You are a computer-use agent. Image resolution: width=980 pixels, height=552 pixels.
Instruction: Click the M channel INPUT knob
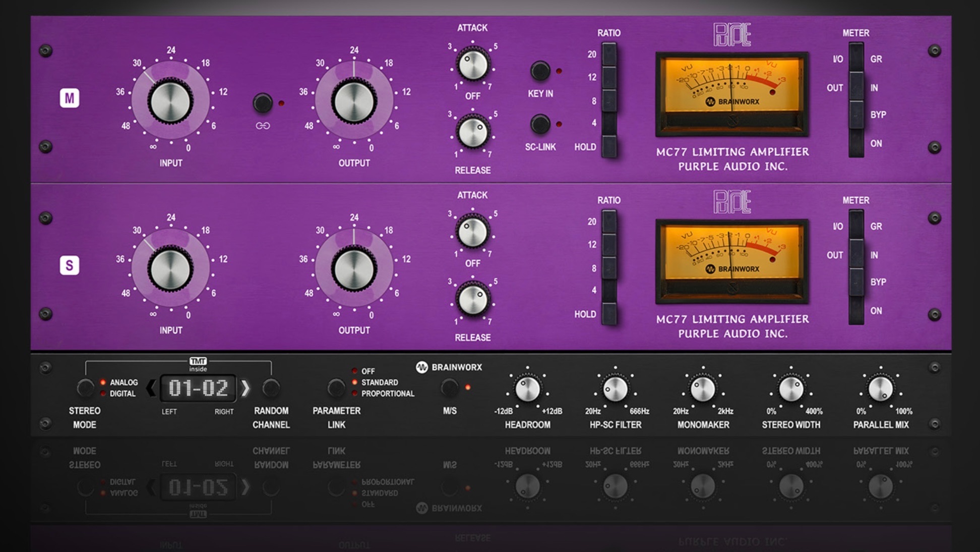[170, 101]
